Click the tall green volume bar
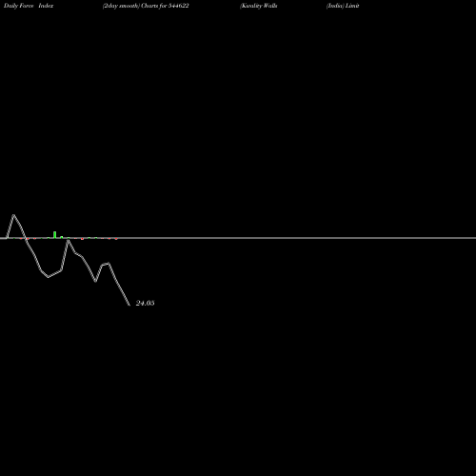Image resolution: width=476 pixels, height=476 pixels. pyautogui.click(x=55, y=234)
